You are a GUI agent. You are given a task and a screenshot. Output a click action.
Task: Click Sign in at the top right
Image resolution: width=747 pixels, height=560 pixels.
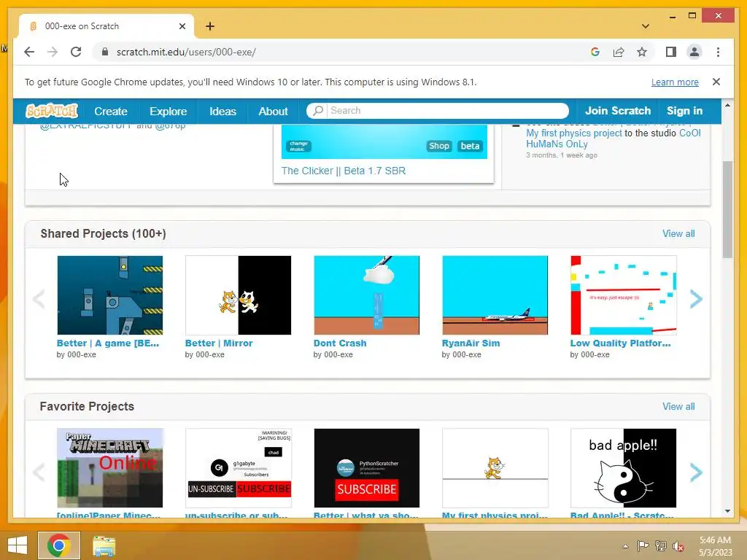pos(684,111)
